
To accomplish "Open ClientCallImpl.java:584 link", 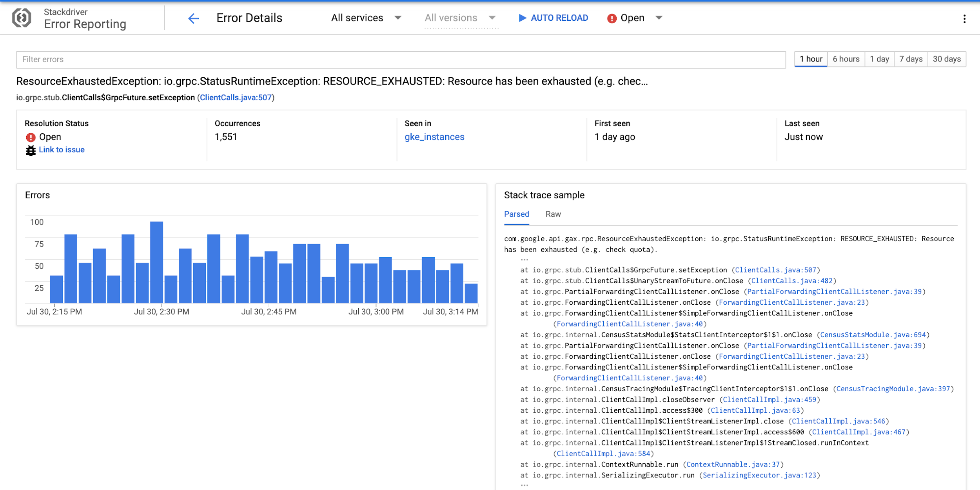I will click(x=604, y=454).
